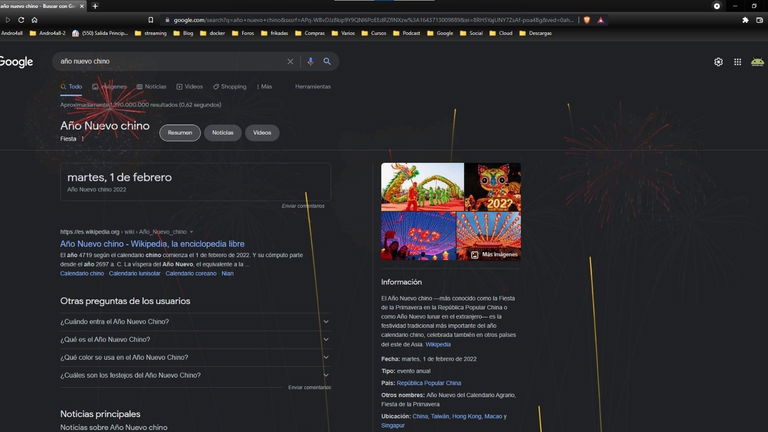Select the Noticias chip under the title
Viewport: 768px width, 432px height.
tap(222, 133)
